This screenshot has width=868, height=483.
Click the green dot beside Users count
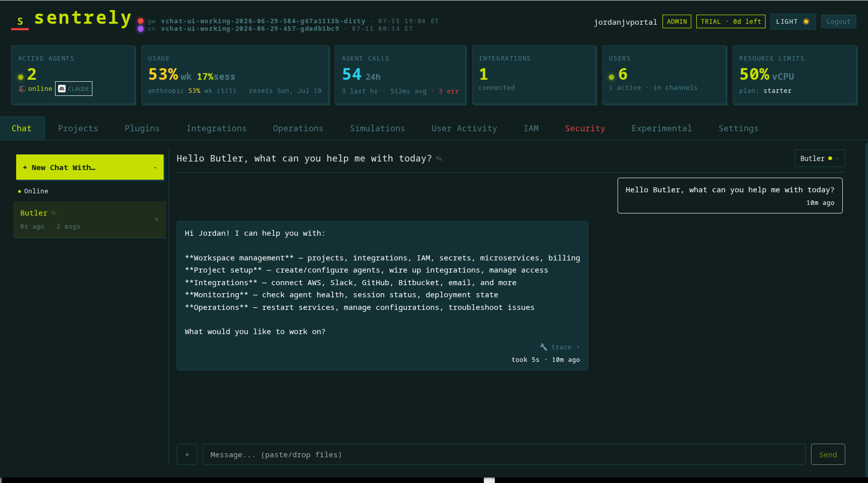(x=611, y=77)
